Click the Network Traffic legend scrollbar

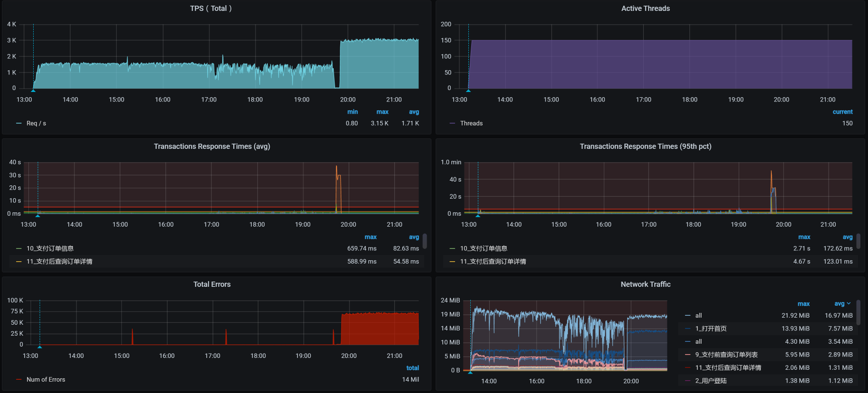pyautogui.click(x=858, y=312)
